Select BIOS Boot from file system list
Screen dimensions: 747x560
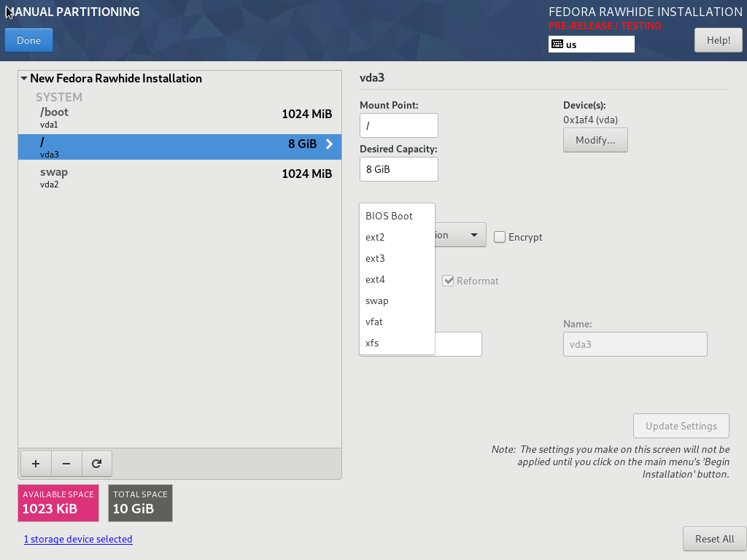397,216
